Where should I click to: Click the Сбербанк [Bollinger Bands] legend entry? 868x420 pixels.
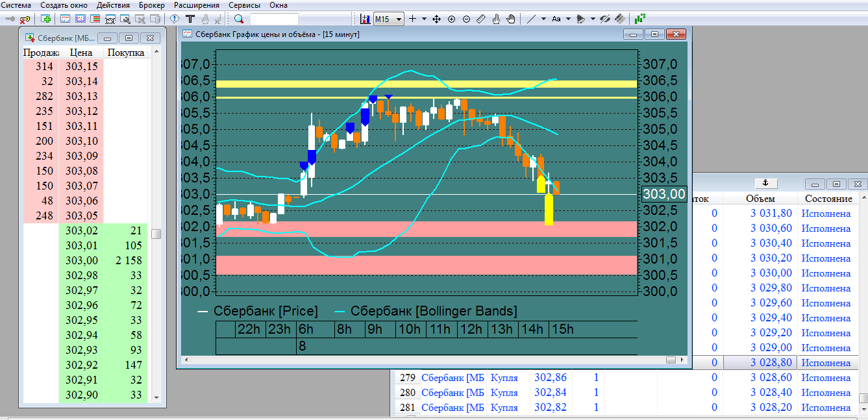pyautogui.click(x=425, y=311)
